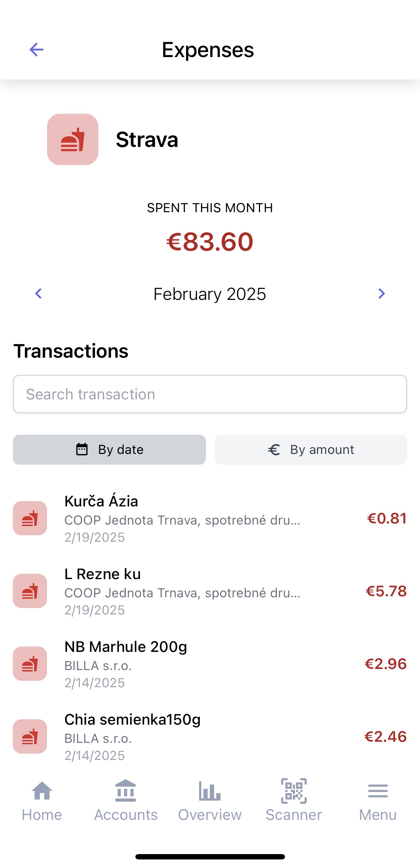This screenshot has width=420, height=868.
Task: Go to previous month chevron
Action: pos(38,293)
